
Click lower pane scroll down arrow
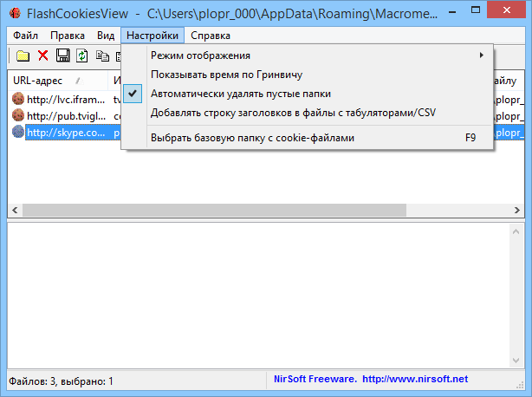click(516, 360)
